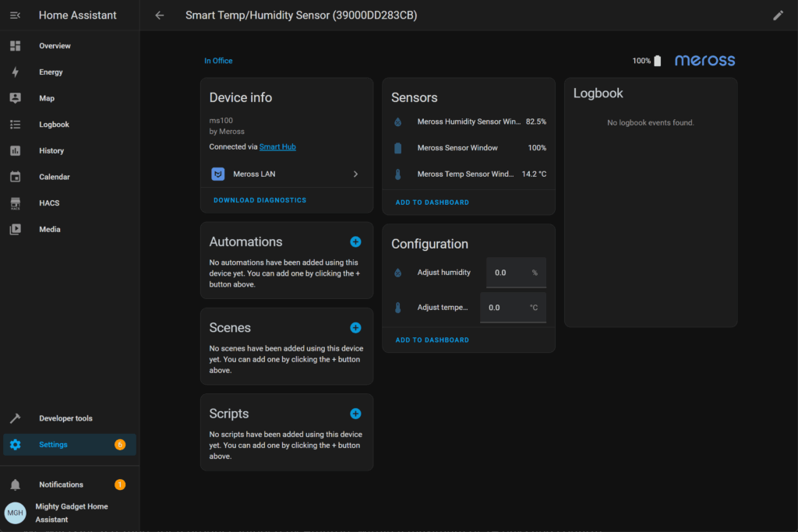
Task: Click the back arrow in header
Action: coord(160,15)
